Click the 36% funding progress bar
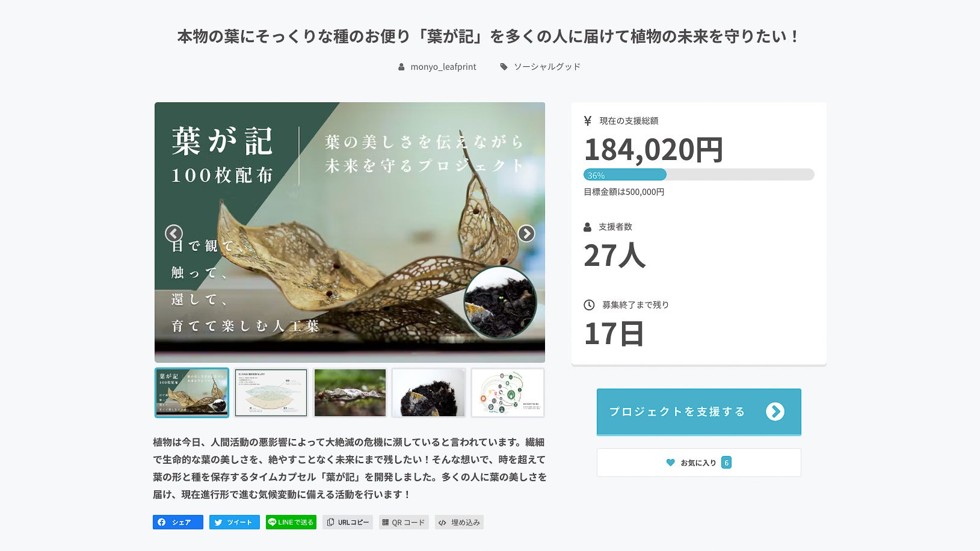 point(698,174)
